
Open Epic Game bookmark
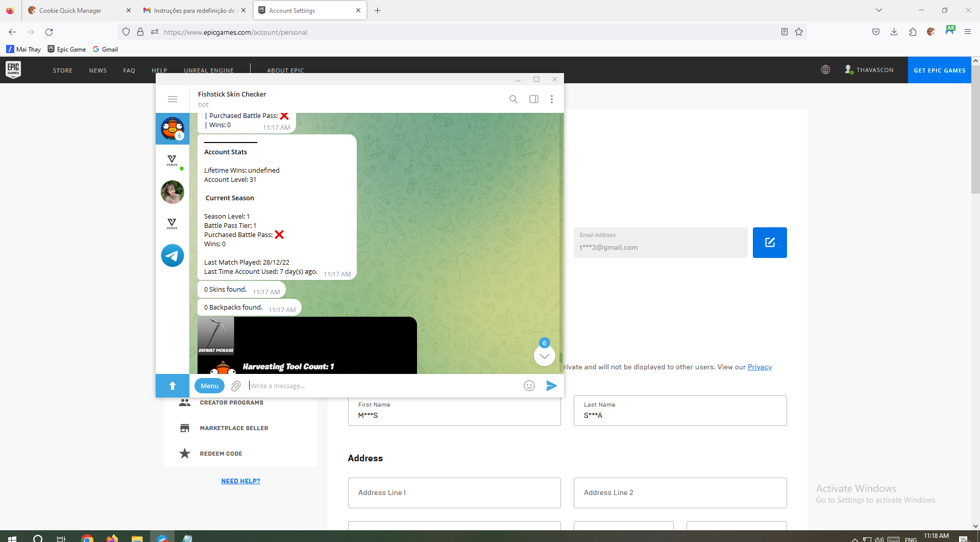pos(67,49)
